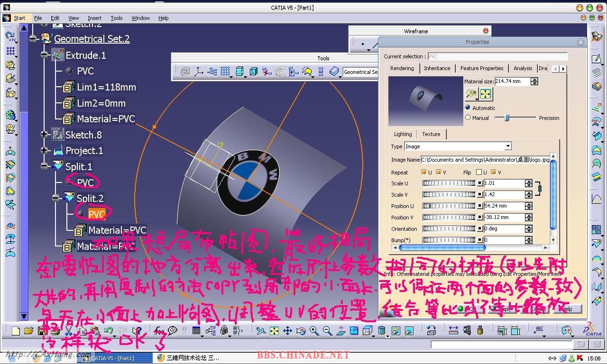The width and height of the screenshot is (607, 364).
Task: Click the Formula f(x) icon
Action: [x=159, y=331]
